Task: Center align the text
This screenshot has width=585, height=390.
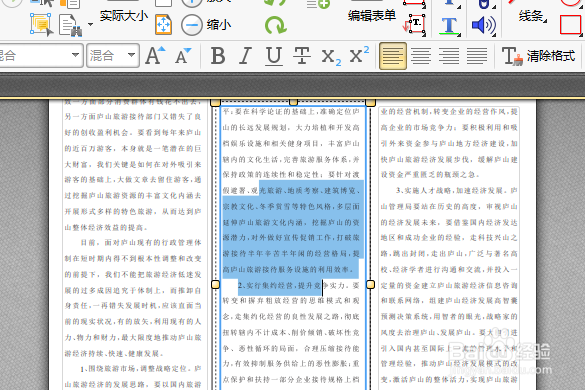Action: click(x=421, y=56)
